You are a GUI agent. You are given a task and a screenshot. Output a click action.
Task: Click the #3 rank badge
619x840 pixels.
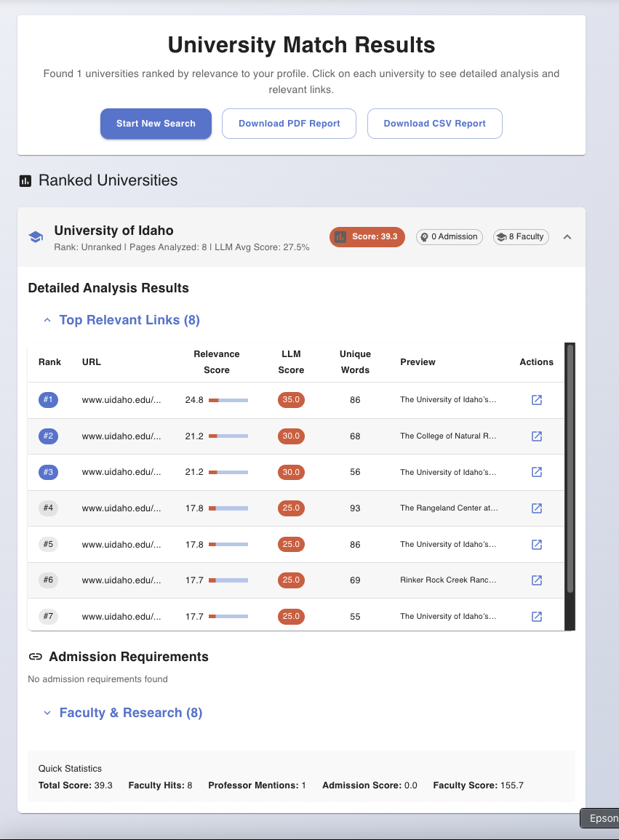48,472
